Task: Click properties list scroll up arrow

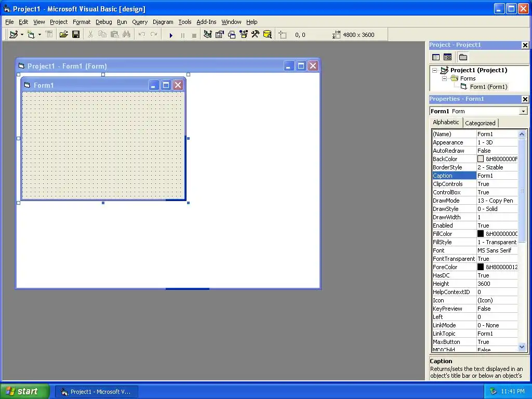Action: [x=522, y=134]
